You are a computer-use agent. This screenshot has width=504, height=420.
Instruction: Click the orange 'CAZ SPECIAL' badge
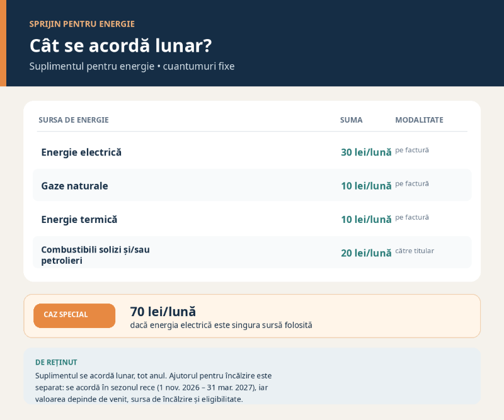[74, 315]
